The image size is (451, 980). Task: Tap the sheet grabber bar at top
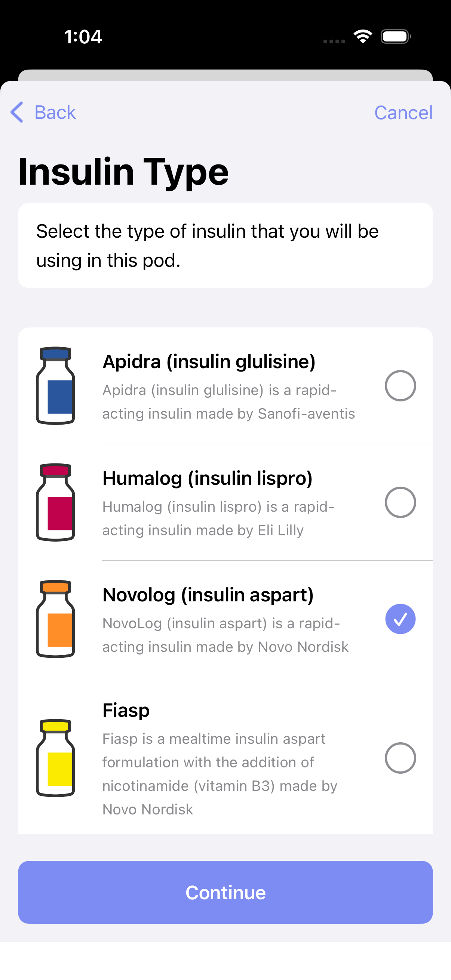[225, 75]
